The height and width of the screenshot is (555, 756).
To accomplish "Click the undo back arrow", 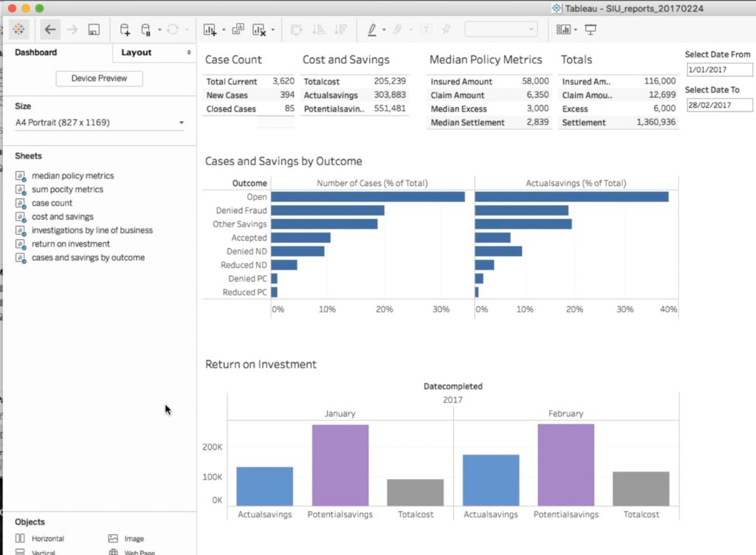I will coord(50,30).
